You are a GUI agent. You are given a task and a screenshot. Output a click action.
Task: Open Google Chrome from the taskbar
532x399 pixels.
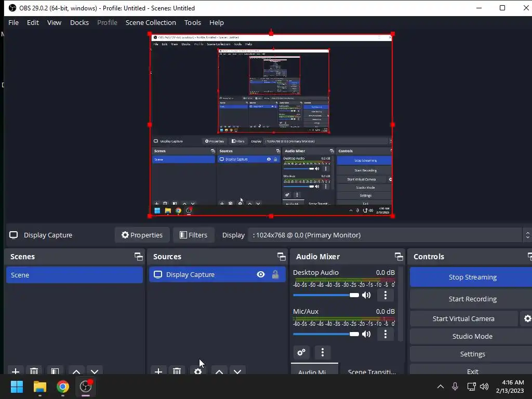(63, 387)
